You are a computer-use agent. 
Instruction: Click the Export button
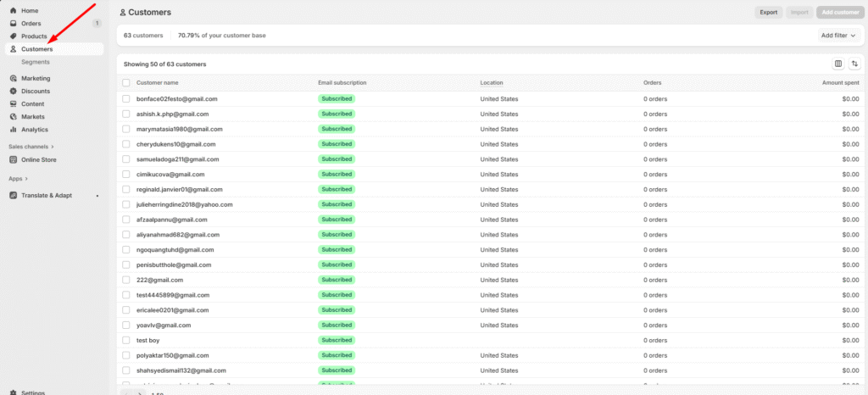(x=768, y=13)
